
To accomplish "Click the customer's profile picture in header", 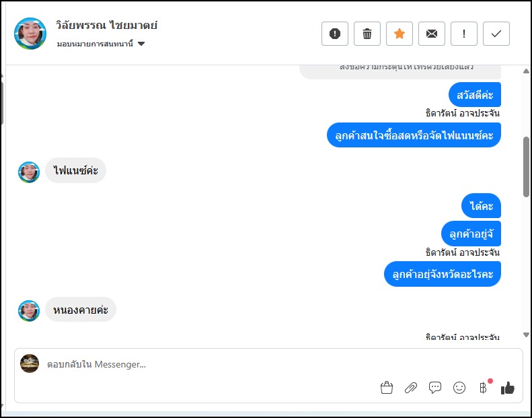I will [x=30, y=33].
